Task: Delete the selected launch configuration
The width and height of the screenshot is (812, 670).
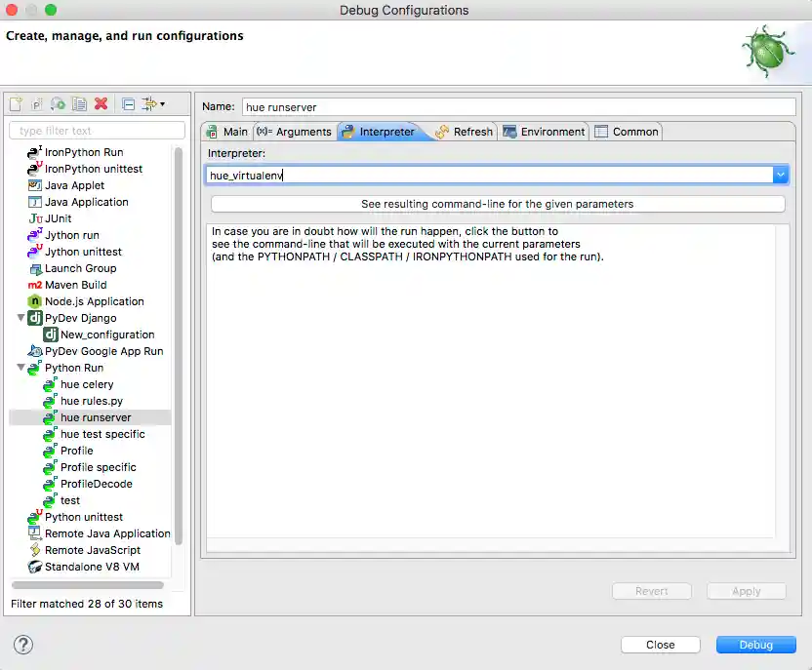Action: 99,103
